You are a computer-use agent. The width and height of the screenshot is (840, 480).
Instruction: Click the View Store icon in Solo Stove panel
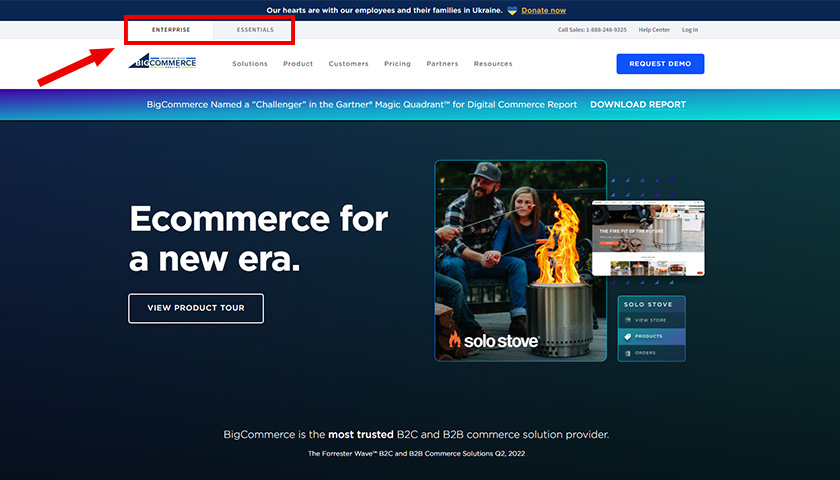click(x=628, y=320)
